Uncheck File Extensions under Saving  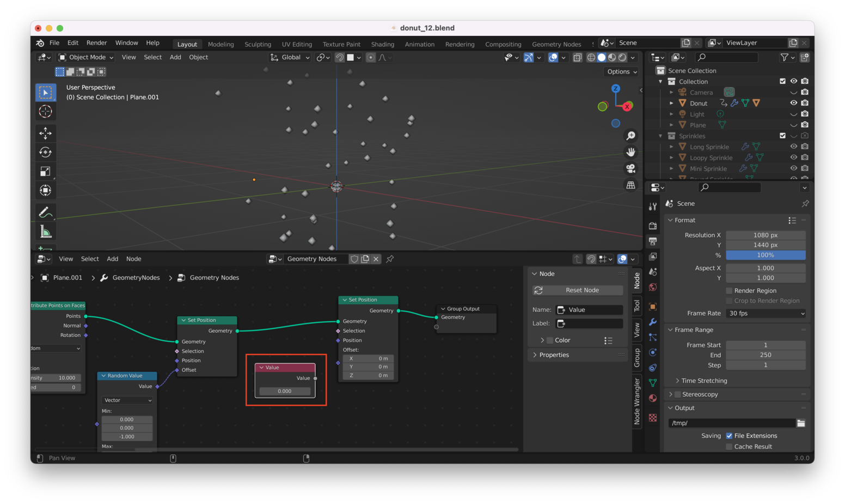730,435
